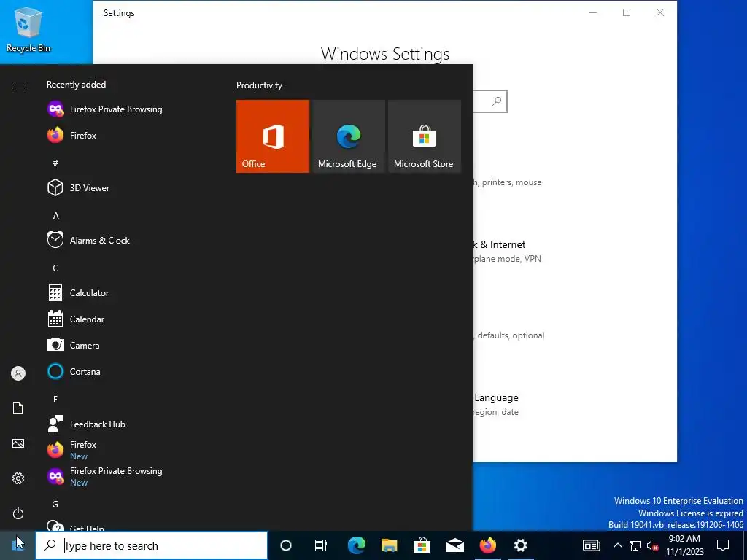
Task: Close the Settings window
Action: 659,12
